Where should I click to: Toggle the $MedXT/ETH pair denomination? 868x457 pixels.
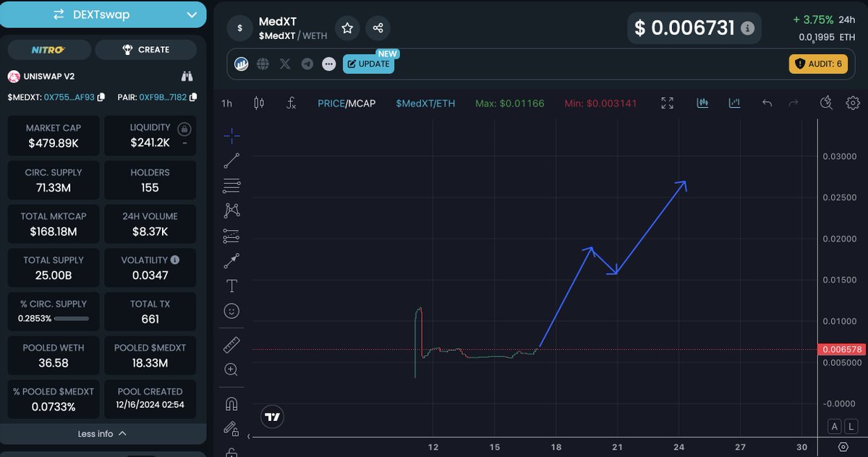tap(425, 103)
